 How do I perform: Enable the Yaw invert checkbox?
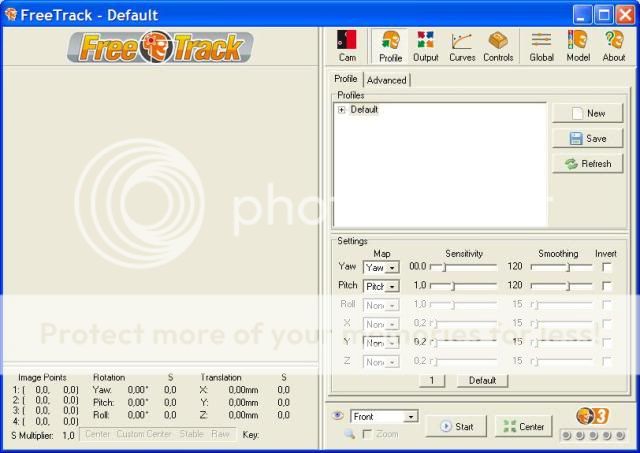pos(606,267)
